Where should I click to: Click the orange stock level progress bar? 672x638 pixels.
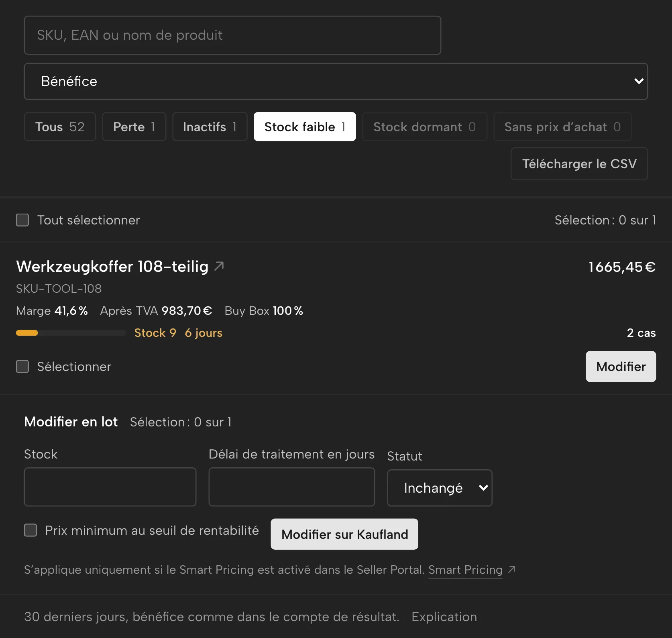pos(71,333)
